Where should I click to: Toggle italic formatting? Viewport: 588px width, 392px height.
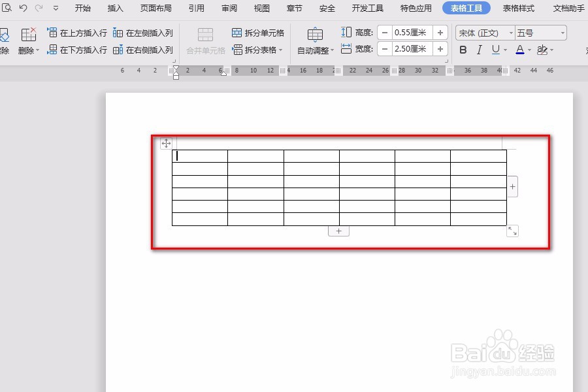coord(480,50)
